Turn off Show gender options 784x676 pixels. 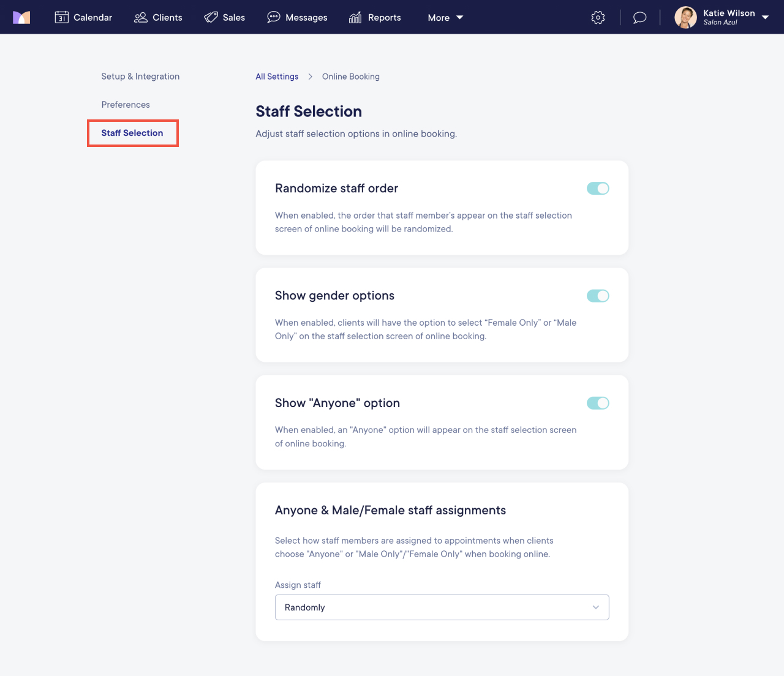[x=598, y=296]
